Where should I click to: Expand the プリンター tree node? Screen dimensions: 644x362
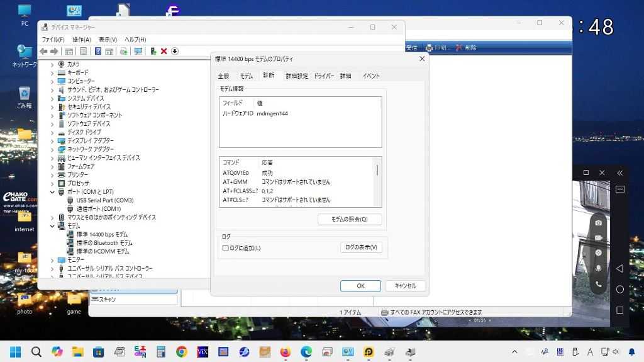(x=52, y=175)
